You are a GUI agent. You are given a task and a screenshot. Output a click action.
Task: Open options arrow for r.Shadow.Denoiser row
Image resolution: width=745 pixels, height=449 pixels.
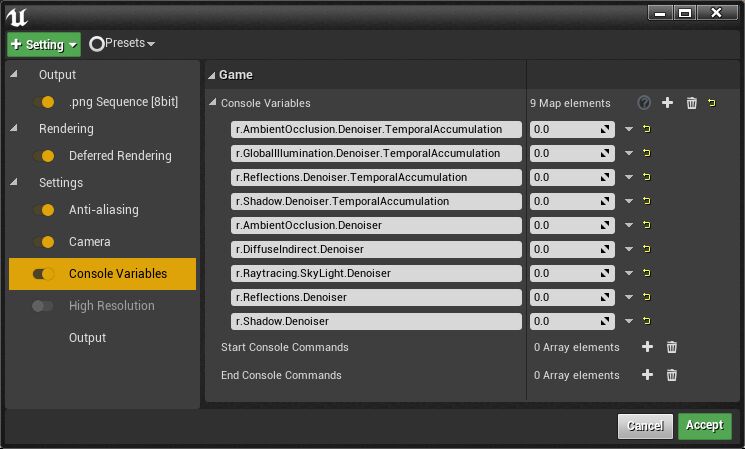tap(629, 321)
